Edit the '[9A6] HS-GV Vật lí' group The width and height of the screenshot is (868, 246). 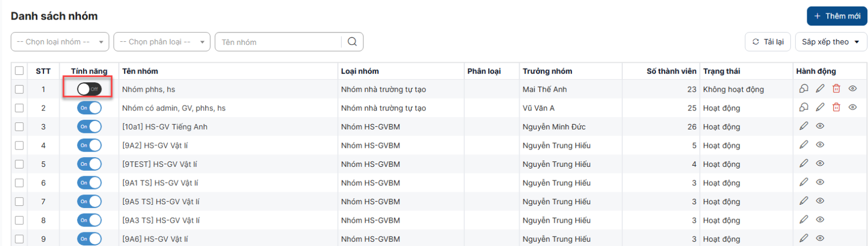click(803, 238)
